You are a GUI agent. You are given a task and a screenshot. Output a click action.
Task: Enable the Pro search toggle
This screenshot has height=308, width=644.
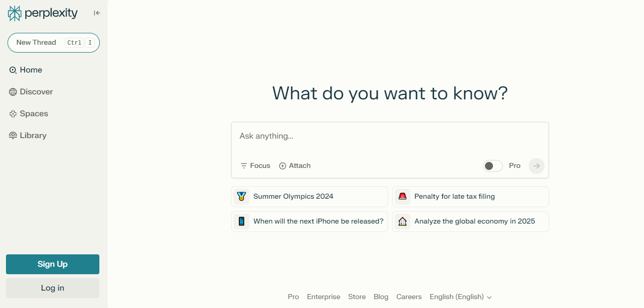(x=492, y=166)
